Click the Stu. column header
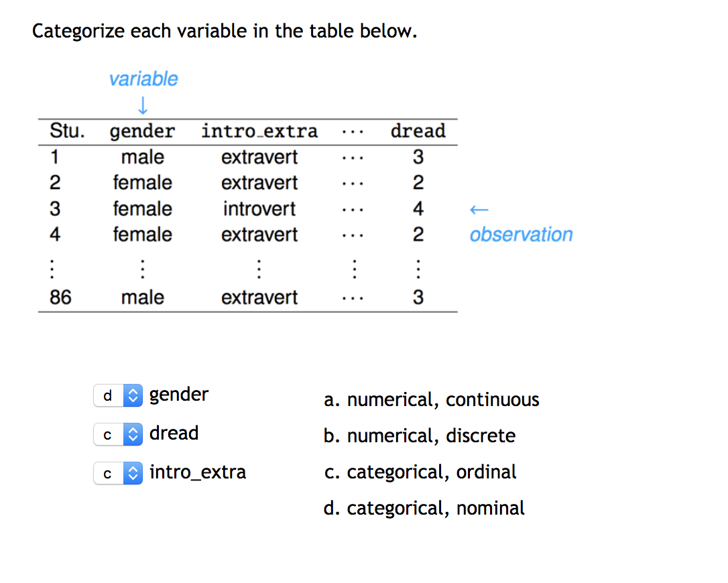 (x=67, y=131)
